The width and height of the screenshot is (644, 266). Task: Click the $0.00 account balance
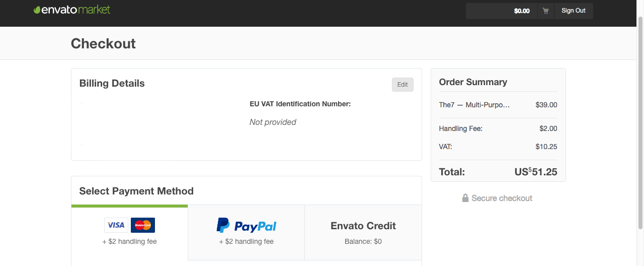(x=522, y=11)
